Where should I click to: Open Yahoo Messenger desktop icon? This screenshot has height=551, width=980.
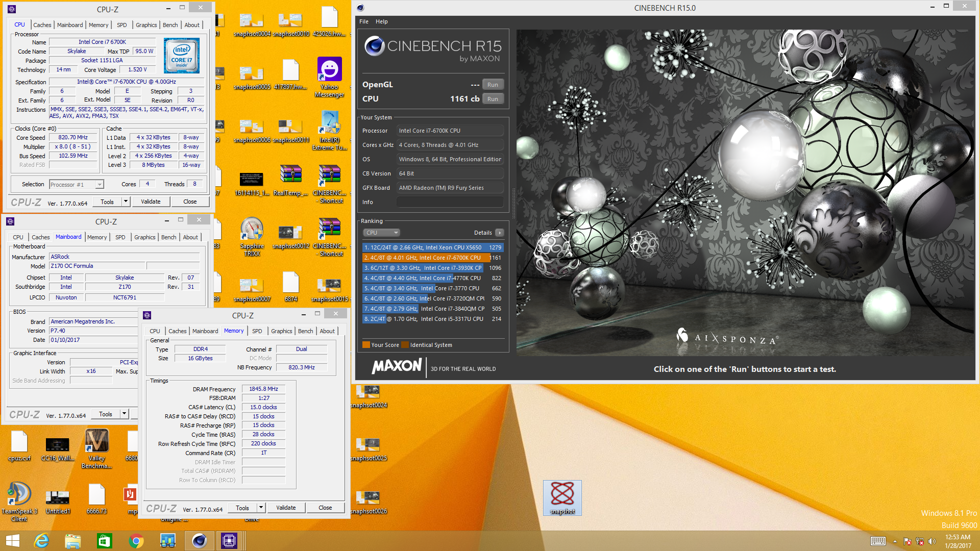tap(329, 77)
